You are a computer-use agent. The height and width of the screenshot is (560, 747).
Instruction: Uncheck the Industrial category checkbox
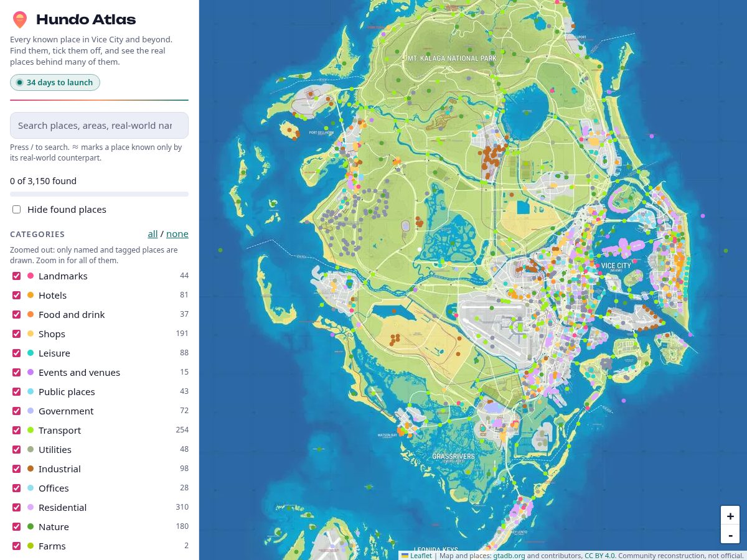click(17, 469)
